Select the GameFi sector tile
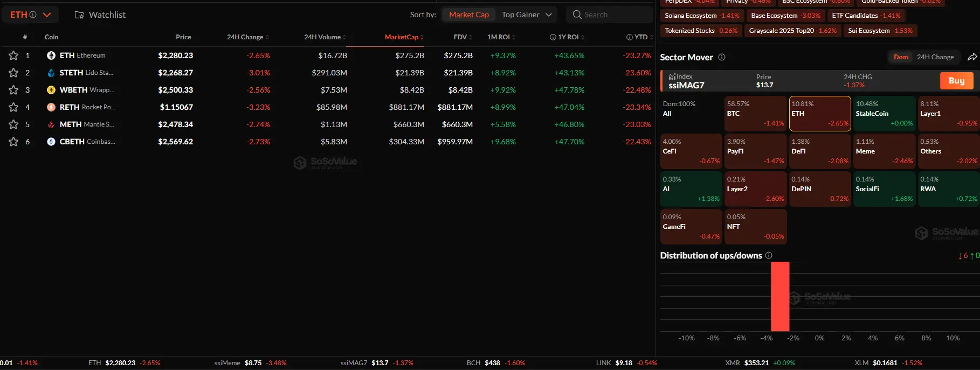Viewport: 980px width, 370px height. [691, 227]
